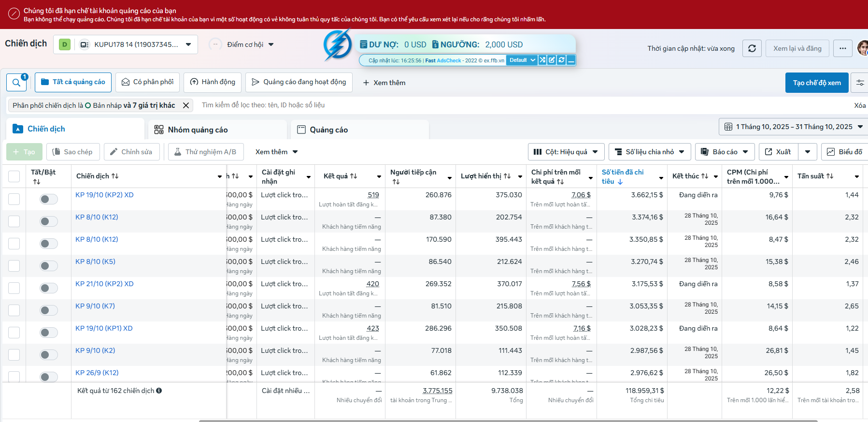Sort by the Chiến dịch column arrows

pos(115,176)
